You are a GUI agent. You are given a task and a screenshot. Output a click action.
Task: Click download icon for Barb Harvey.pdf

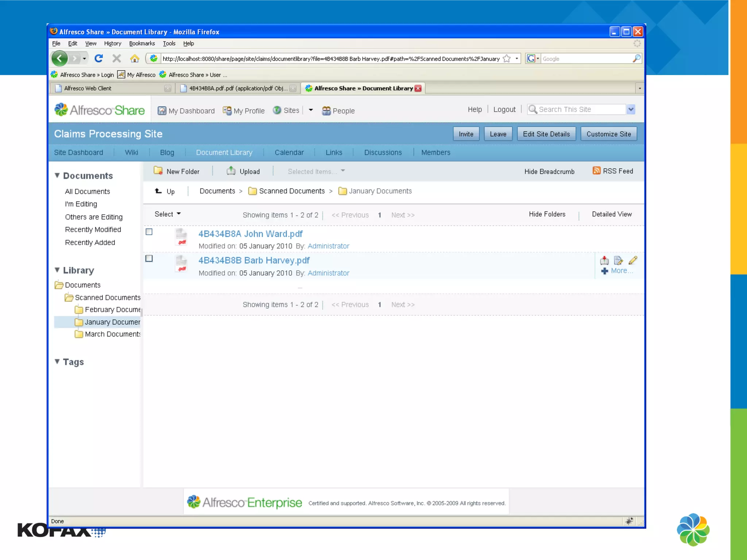click(604, 260)
